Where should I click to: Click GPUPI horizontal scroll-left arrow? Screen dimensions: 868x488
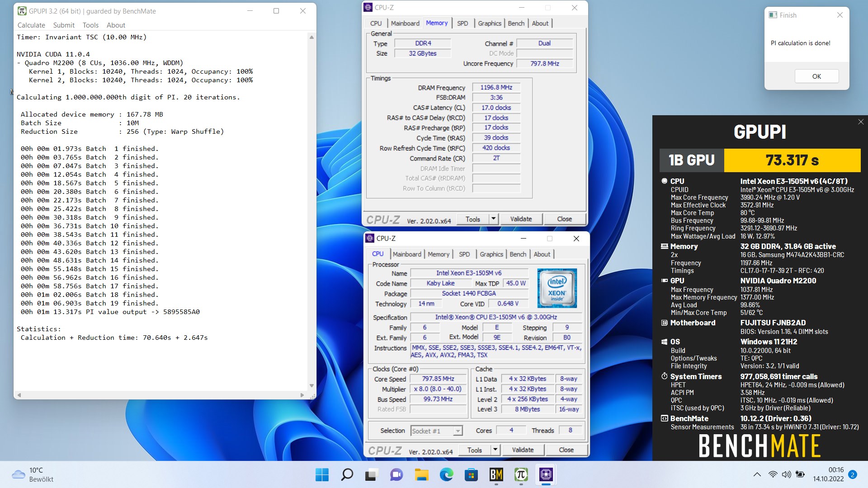pos(19,395)
